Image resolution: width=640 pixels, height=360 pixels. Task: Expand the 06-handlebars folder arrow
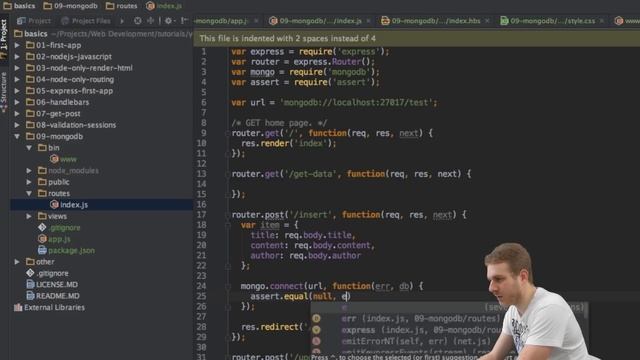(x=17, y=102)
